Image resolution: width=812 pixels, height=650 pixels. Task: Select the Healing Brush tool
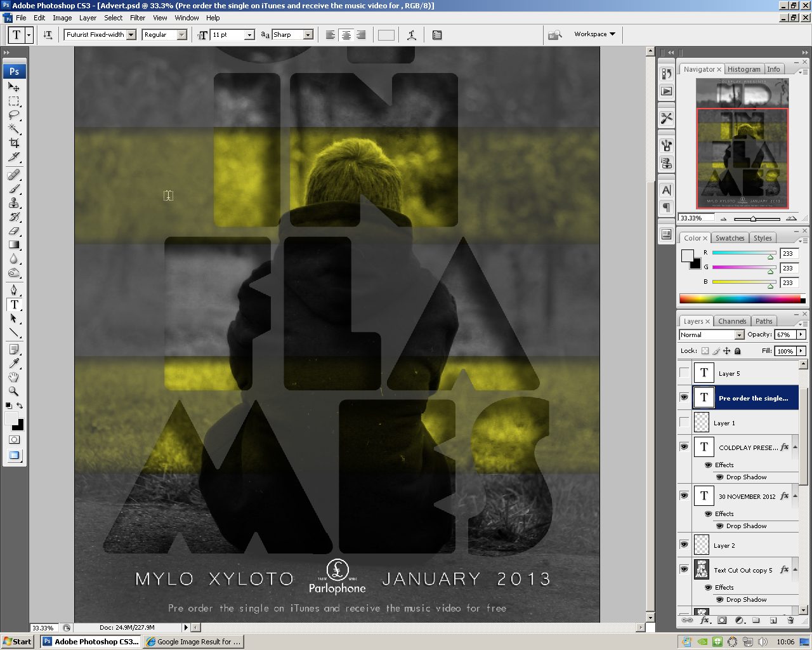point(14,175)
